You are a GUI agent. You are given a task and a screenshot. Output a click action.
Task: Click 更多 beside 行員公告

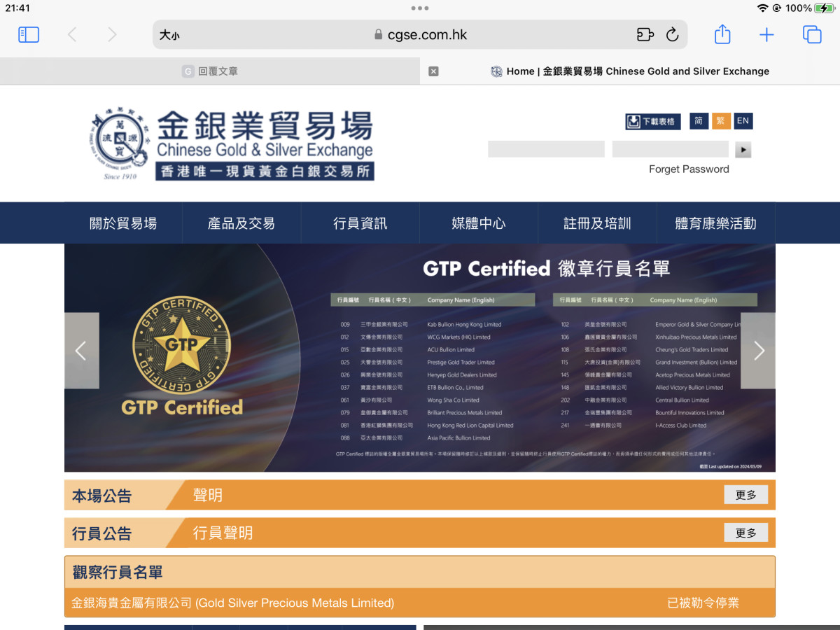(x=745, y=533)
